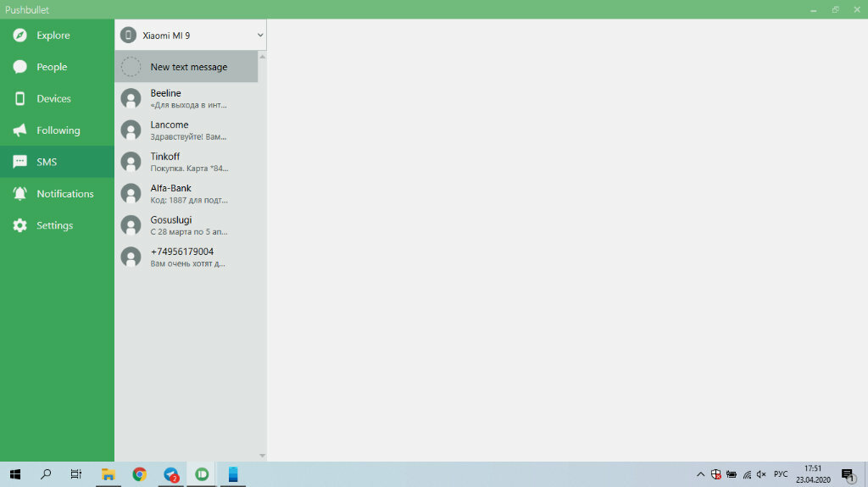Viewport: 868px width, 487px height.
Task: Click the Alfa-Bank contact avatar
Action: [131, 194]
